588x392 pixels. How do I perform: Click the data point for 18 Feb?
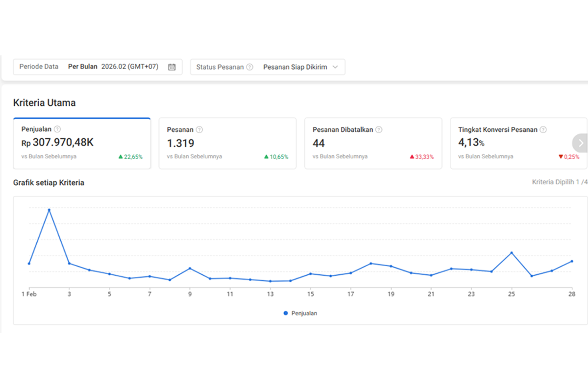pos(371,264)
